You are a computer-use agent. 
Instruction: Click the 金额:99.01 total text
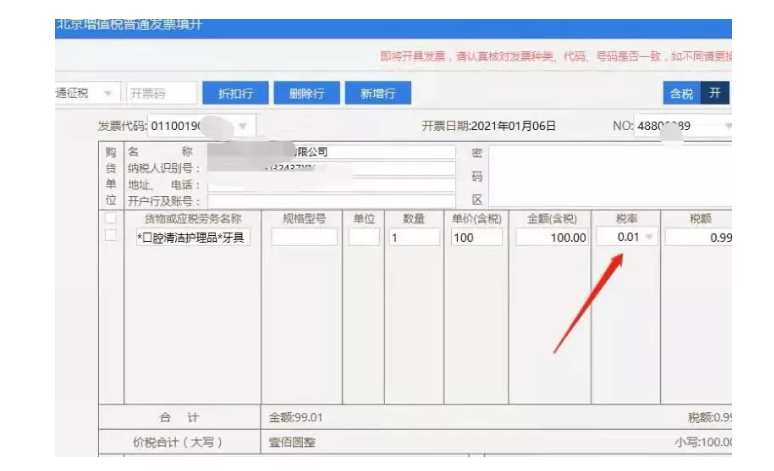coord(295,418)
